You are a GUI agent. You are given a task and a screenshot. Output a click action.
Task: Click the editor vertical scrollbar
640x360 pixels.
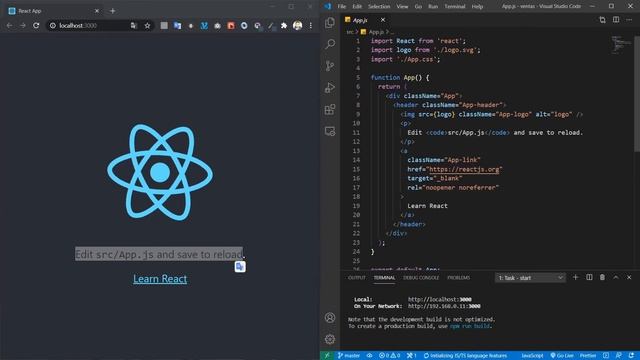[637, 94]
